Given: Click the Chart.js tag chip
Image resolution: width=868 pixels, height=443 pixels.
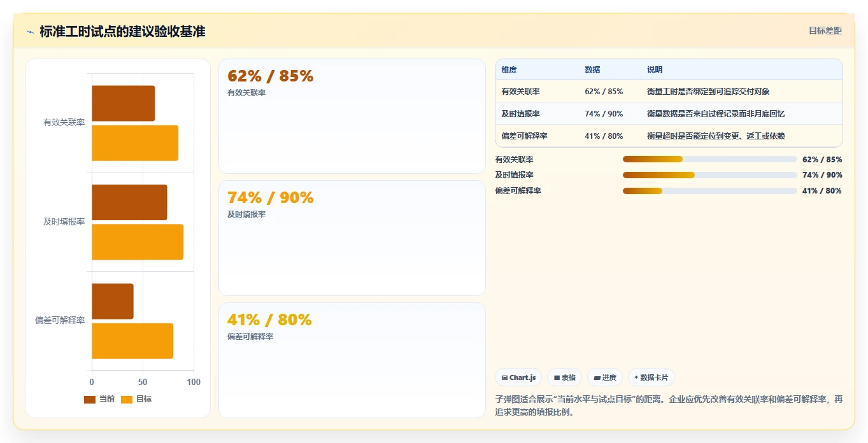Looking at the screenshot, I should pos(518,377).
